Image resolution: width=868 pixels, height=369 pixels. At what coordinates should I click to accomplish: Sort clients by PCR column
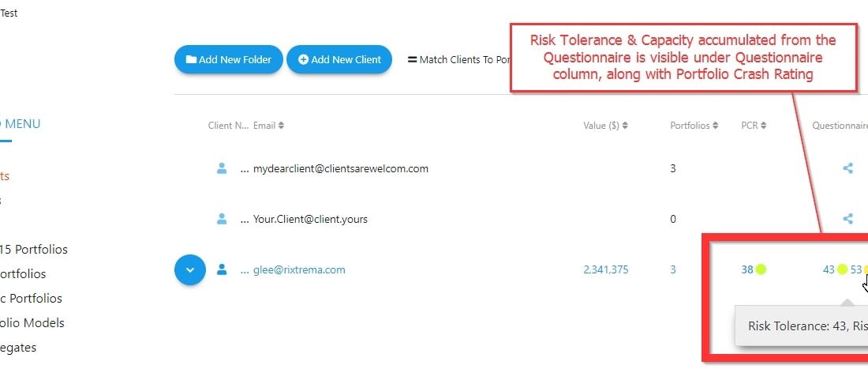point(754,126)
